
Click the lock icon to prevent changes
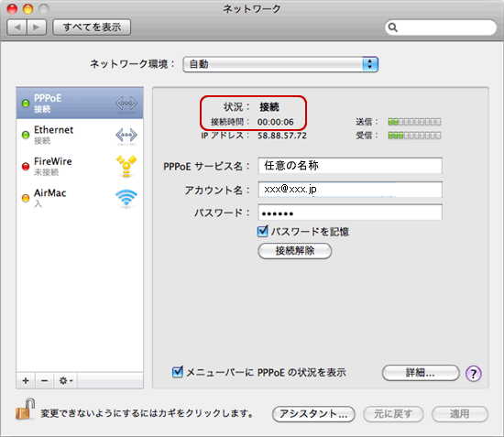pos(26,409)
